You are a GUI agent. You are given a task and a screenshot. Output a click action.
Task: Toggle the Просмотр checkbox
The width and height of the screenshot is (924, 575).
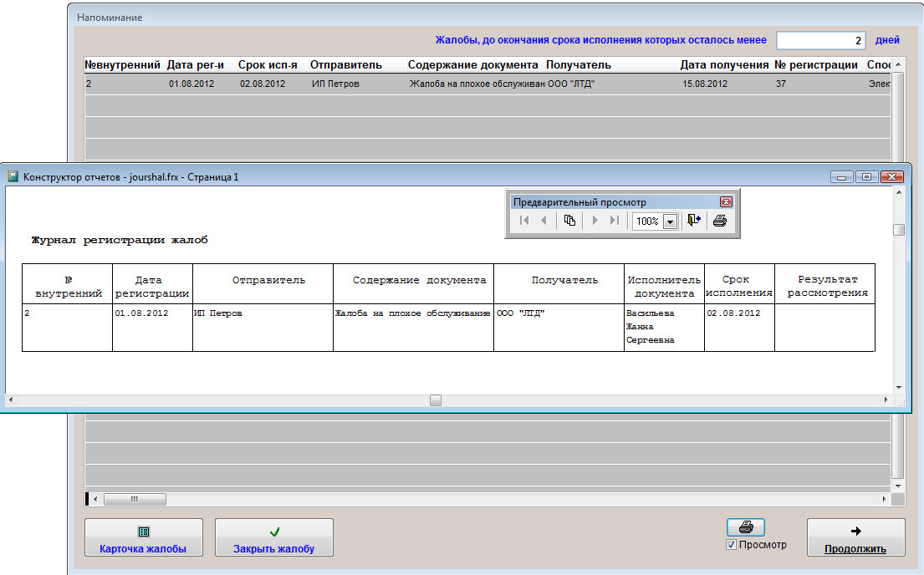pyautogui.click(x=733, y=545)
